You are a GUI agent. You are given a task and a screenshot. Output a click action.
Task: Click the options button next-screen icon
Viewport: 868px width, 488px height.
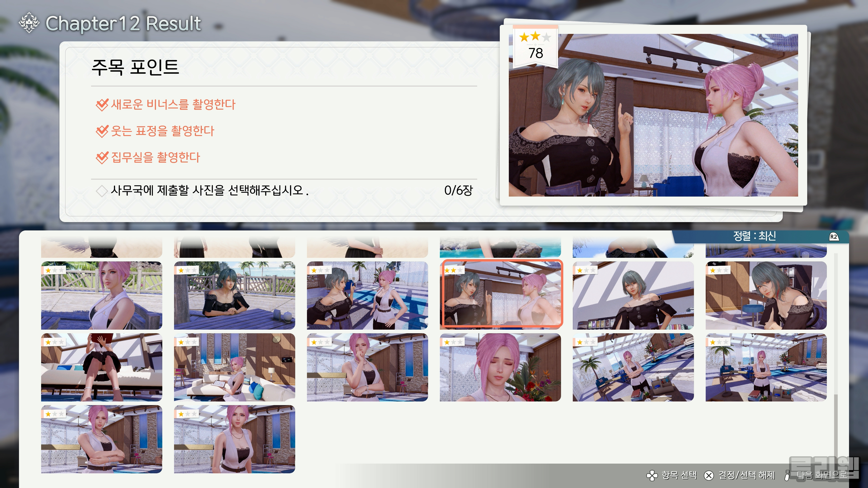[x=787, y=475]
